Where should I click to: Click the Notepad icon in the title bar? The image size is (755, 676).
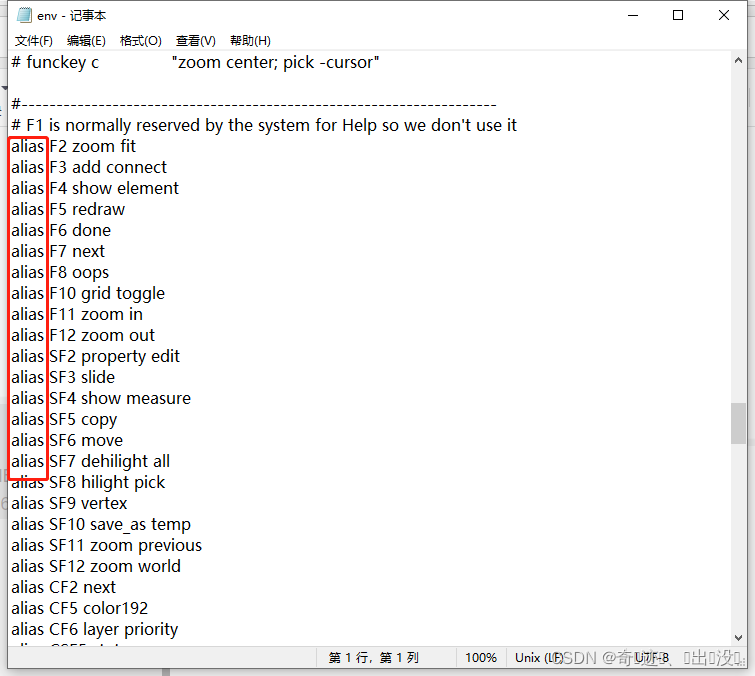tap(24, 16)
